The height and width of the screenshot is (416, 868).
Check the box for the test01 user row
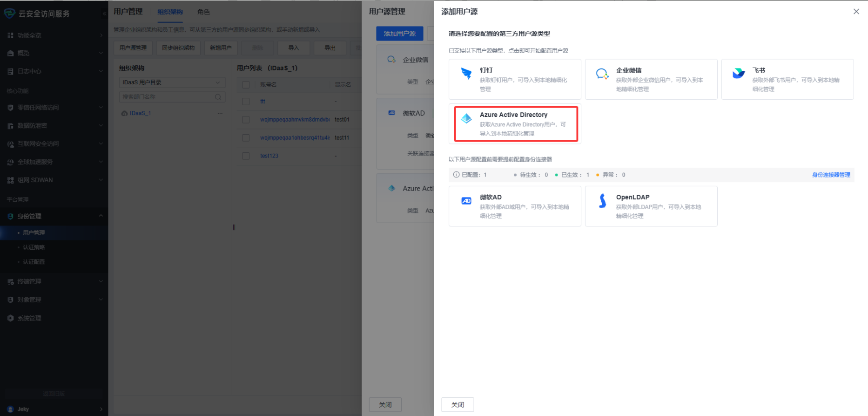246,120
